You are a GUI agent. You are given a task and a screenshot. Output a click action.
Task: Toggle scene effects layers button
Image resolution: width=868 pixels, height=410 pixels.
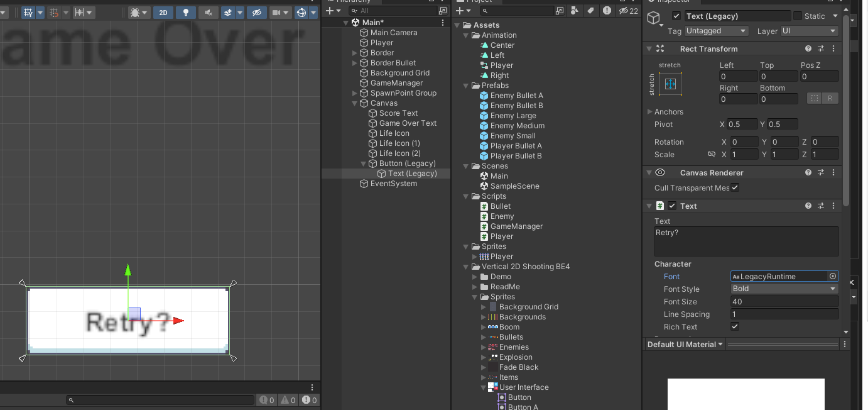(x=227, y=13)
